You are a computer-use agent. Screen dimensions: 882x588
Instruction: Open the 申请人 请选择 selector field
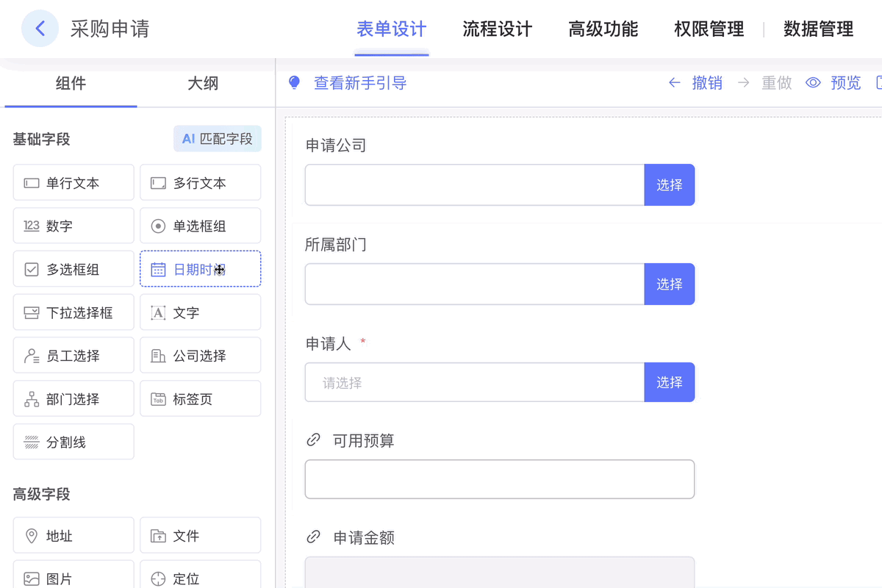[x=474, y=382]
